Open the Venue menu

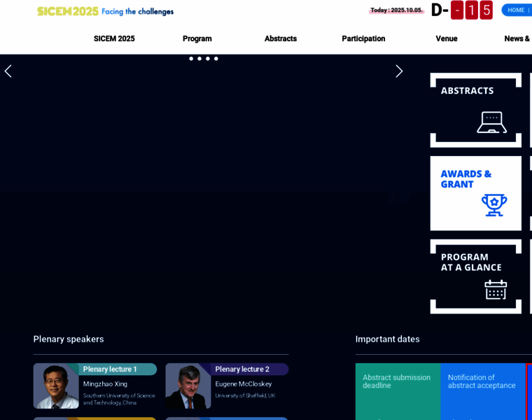pyautogui.click(x=447, y=38)
